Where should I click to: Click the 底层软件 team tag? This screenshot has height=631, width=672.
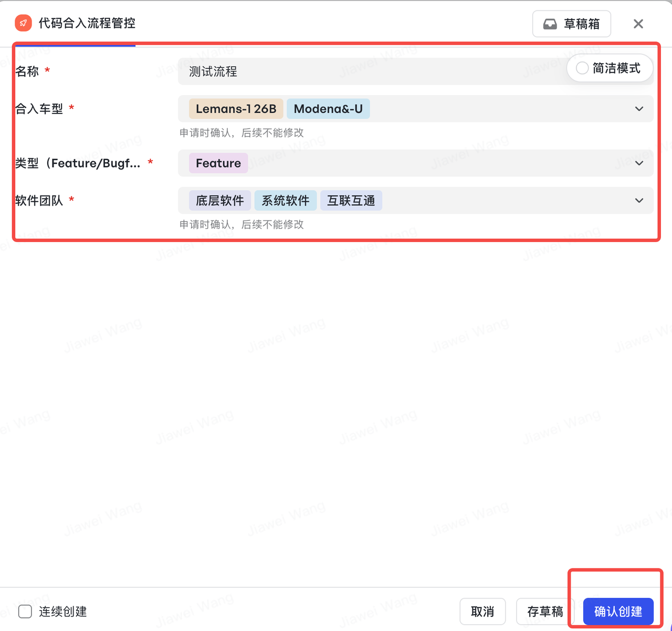pos(220,201)
